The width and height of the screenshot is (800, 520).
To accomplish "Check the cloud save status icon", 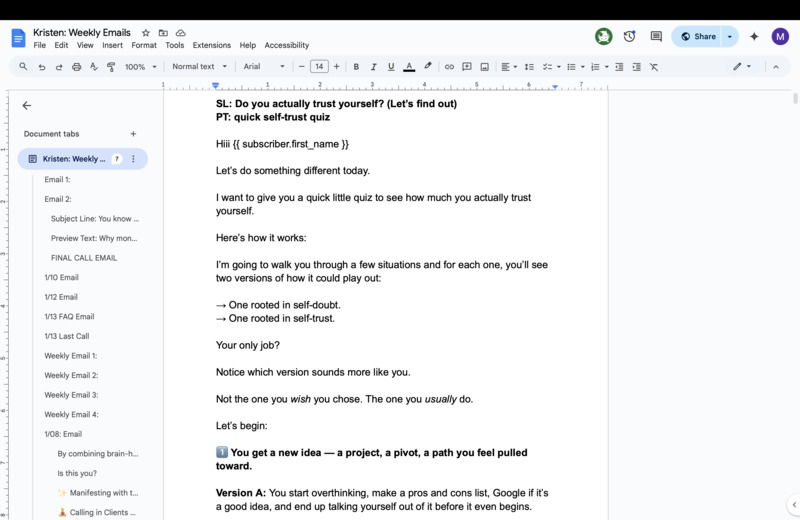I will click(181, 33).
